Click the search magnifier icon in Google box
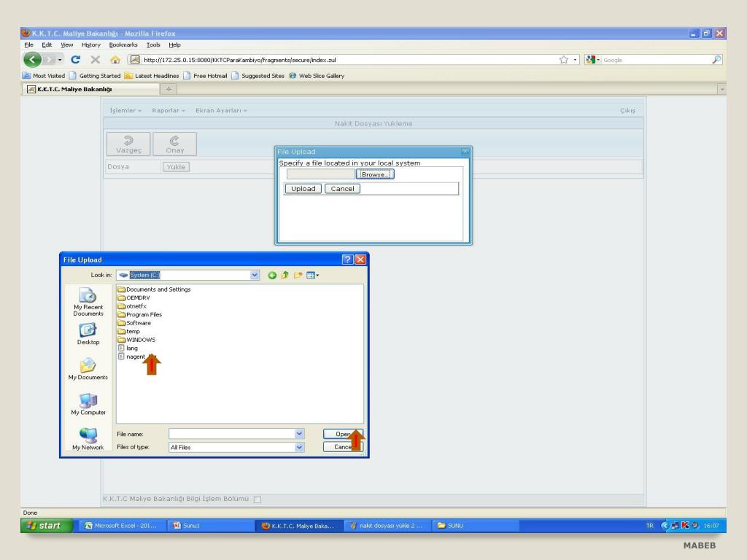Viewport: 747px width, 560px height. (716, 60)
